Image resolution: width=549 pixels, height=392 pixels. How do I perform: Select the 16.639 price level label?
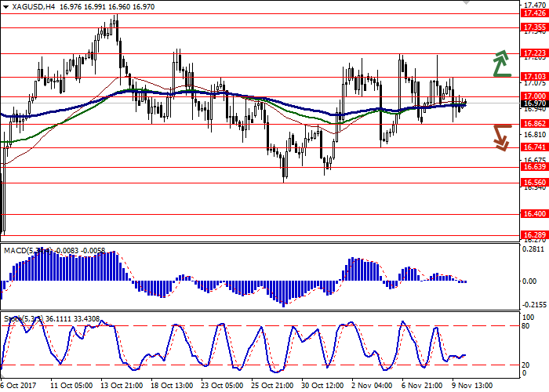pyautogui.click(x=534, y=167)
